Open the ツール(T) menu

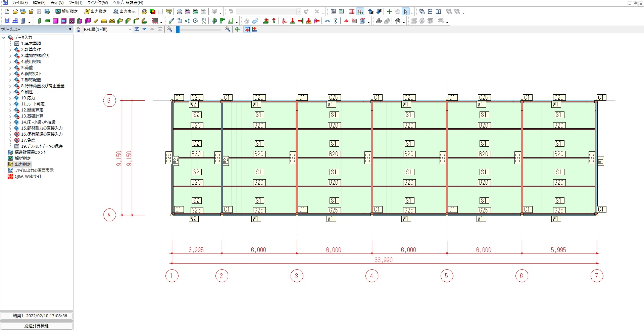click(x=76, y=3)
